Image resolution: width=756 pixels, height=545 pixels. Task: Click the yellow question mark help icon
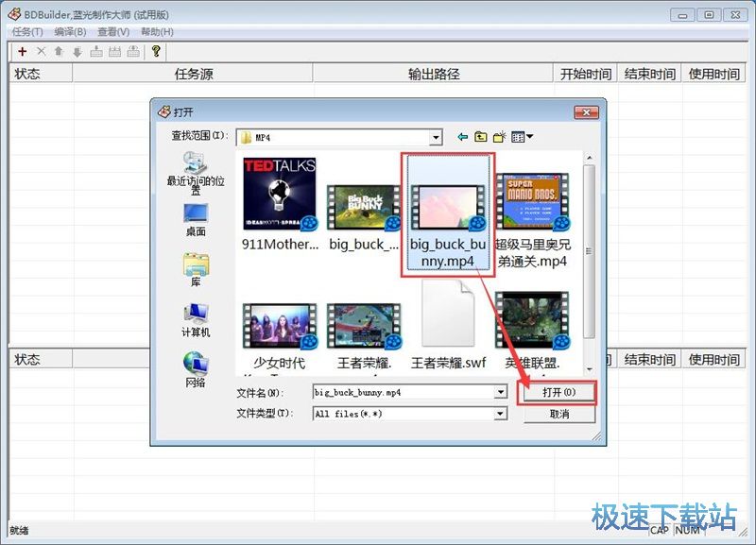(156, 51)
